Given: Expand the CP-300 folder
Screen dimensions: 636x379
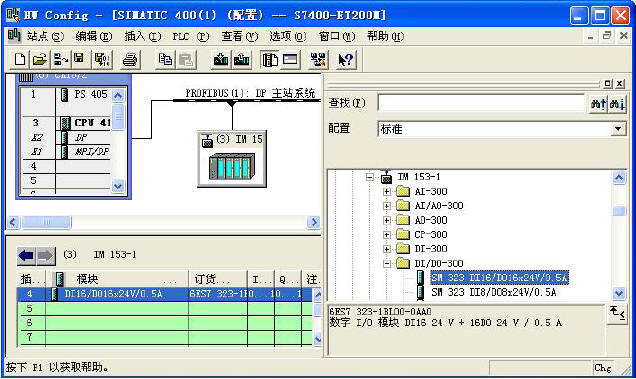Looking at the screenshot, I should 387,235.
